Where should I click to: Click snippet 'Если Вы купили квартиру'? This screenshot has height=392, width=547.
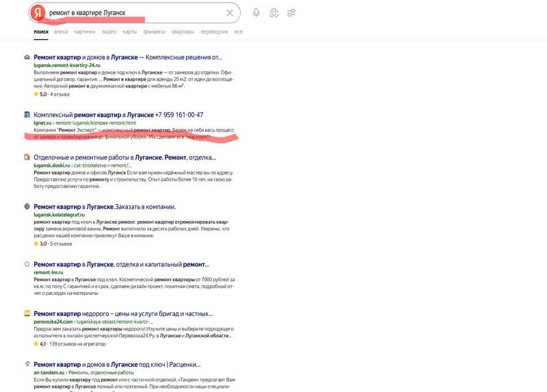(134, 383)
